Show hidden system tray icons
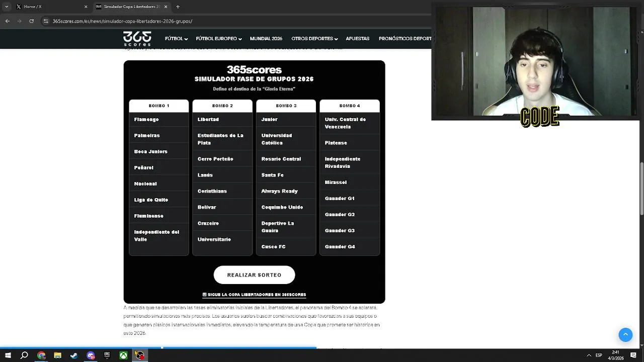Screen dimensions: 644x362 pos(589,355)
